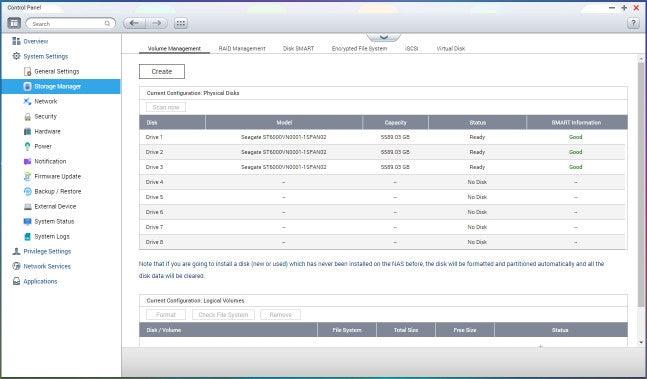Viewport: 647px width, 379px height.
Task: Open Privilege Settings label
Action: click(47, 251)
